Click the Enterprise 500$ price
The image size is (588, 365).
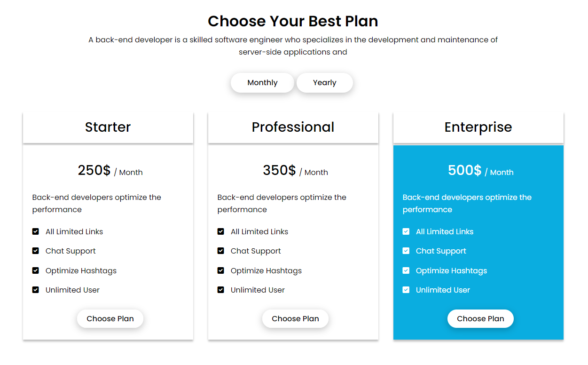(x=464, y=170)
